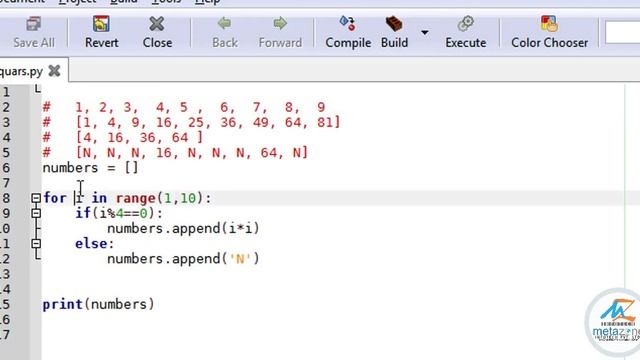Collapse the else block fold marker

pos(36,244)
